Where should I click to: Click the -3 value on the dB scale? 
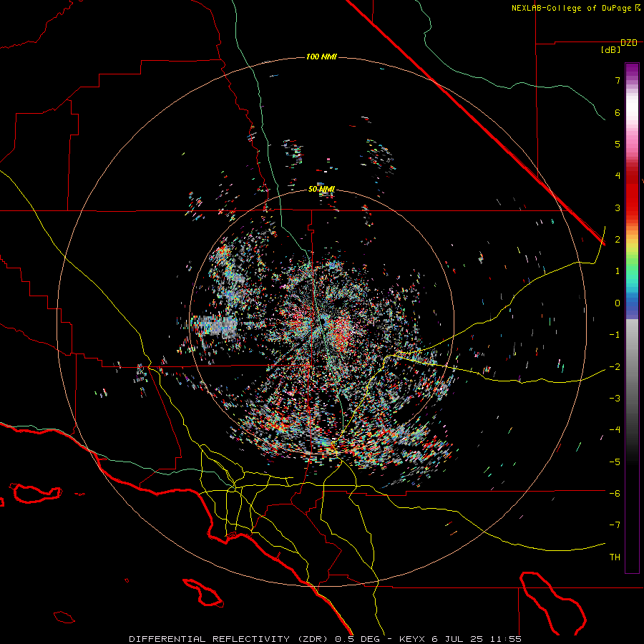(x=615, y=399)
